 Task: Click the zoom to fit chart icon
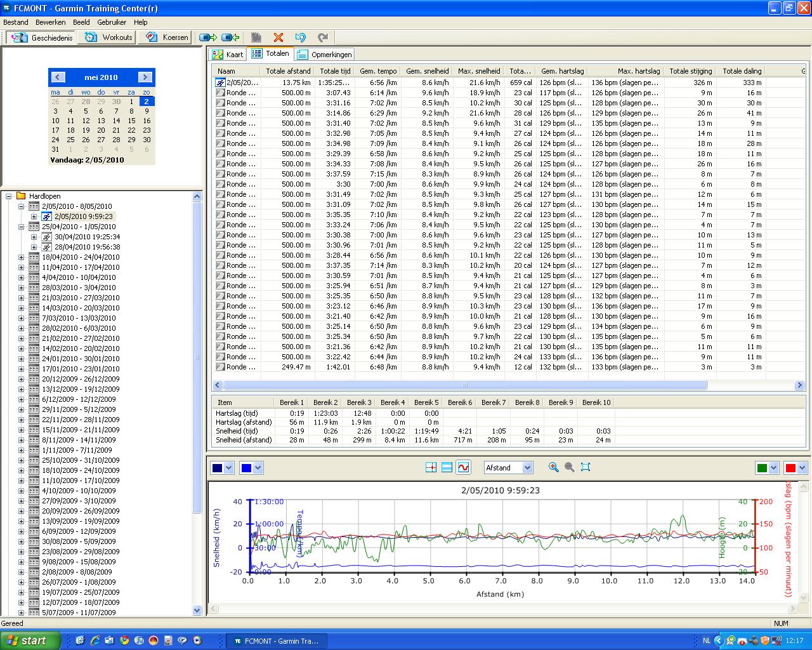(586, 467)
